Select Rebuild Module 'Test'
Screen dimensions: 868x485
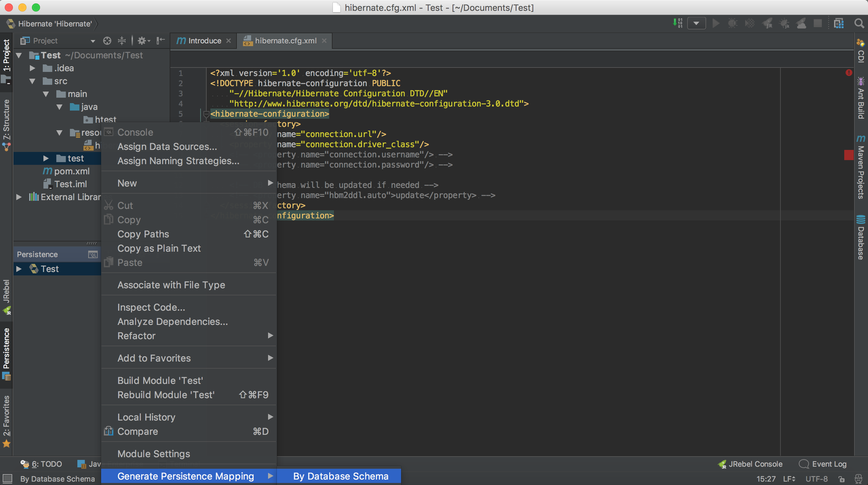(x=189, y=395)
